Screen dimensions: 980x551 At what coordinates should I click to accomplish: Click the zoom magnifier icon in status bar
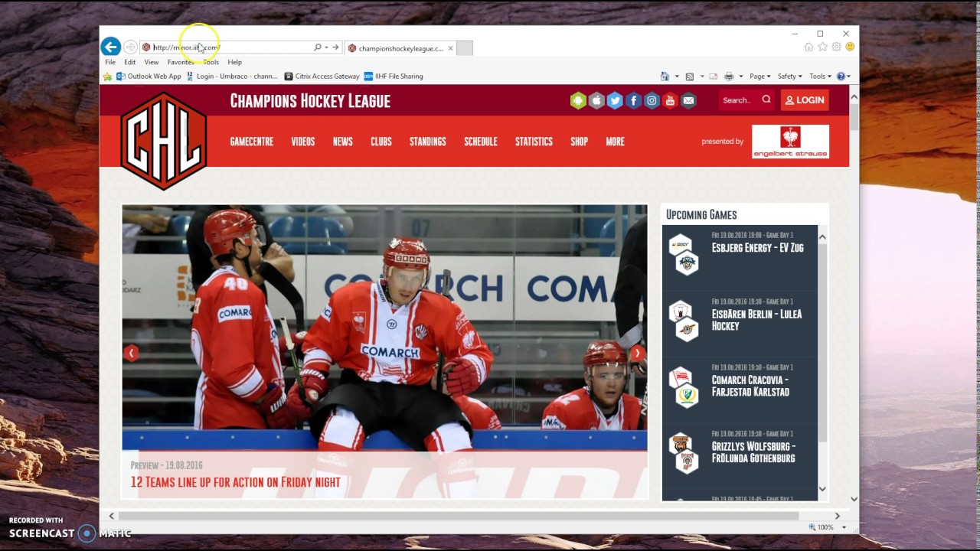(812, 527)
